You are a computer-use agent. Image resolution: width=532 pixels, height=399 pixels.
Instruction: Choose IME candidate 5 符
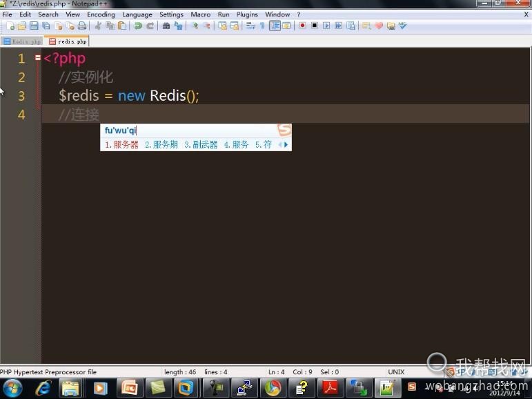pos(264,145)
